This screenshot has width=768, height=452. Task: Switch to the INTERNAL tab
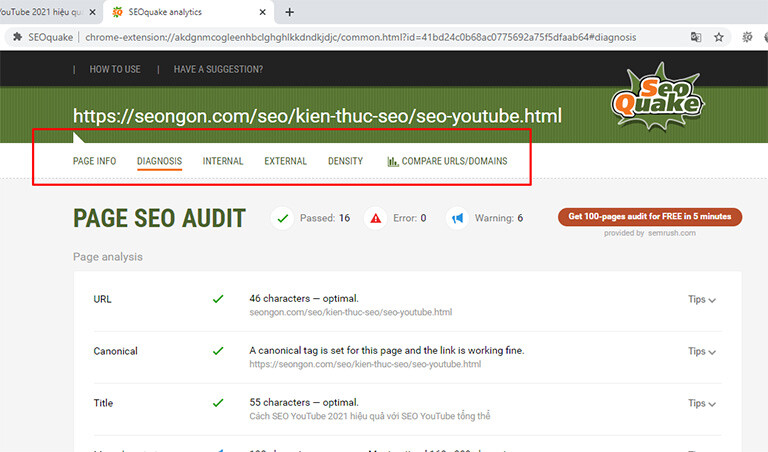pyautogui.click(x=223, y=161)
